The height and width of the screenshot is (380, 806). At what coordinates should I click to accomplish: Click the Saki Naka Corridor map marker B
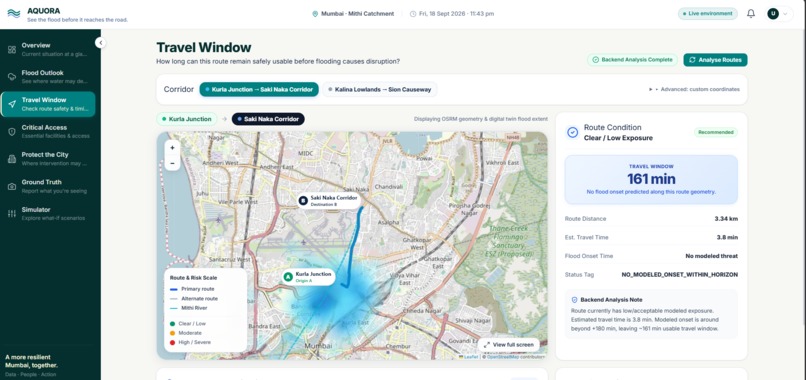pyautogui.click(x=328, y=201)
